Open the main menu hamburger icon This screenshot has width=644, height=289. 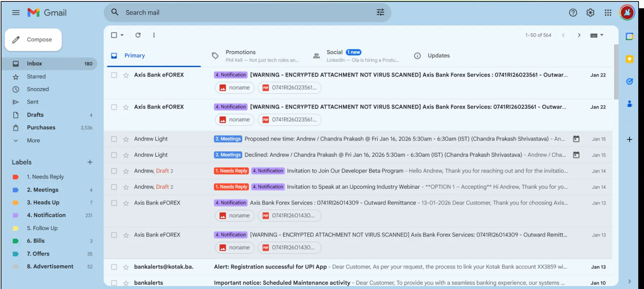[16, 13]
